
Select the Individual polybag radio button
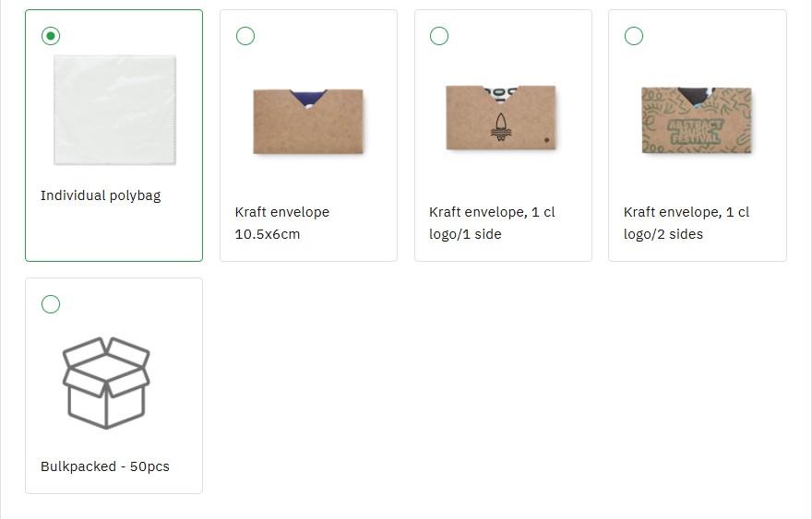pyautogui.click(x=51, y=36)
